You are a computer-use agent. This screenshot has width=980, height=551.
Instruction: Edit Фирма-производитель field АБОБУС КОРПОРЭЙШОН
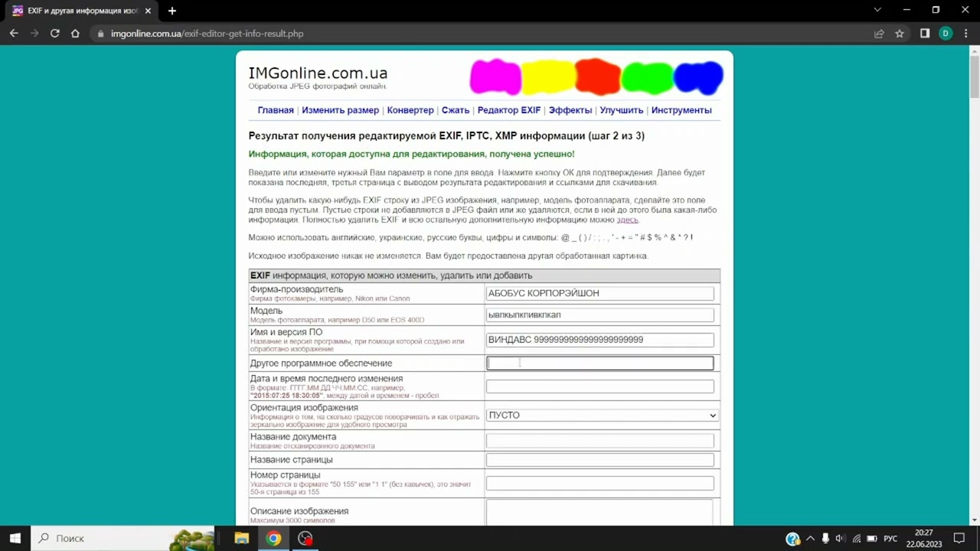599,293
